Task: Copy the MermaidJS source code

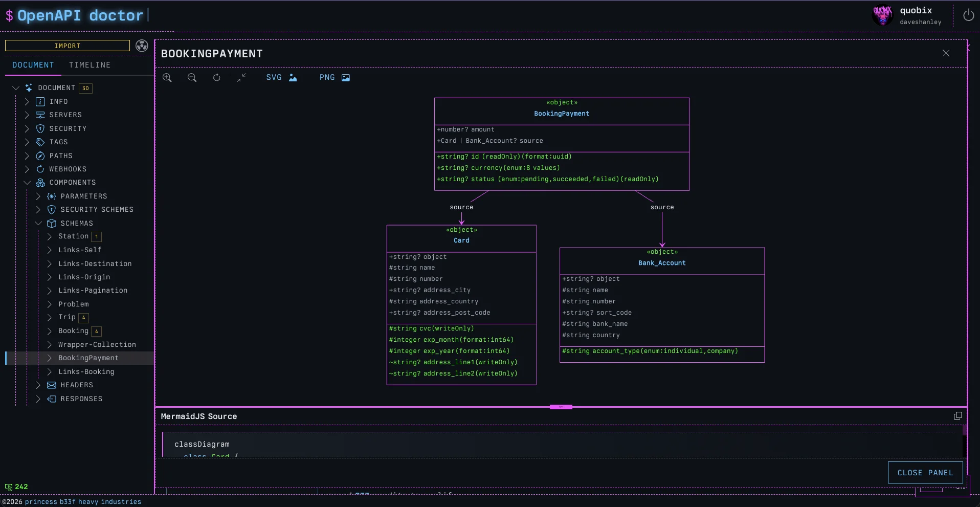Action: click(x=957, y=416)
